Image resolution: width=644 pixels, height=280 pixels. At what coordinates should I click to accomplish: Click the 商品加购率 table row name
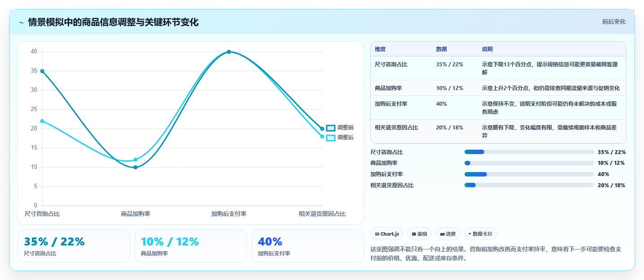(x=388, y=88)
